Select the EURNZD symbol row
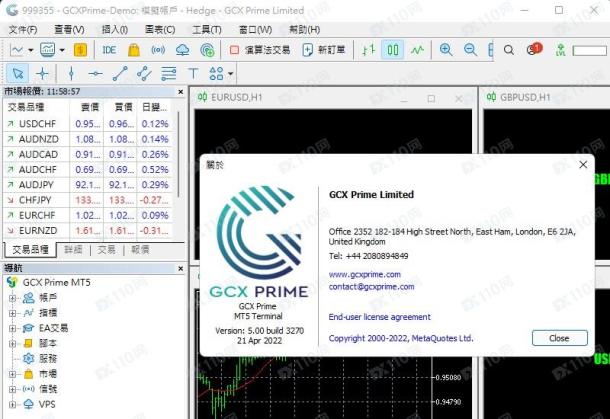The image size is (610, 419). pos(88,230)
